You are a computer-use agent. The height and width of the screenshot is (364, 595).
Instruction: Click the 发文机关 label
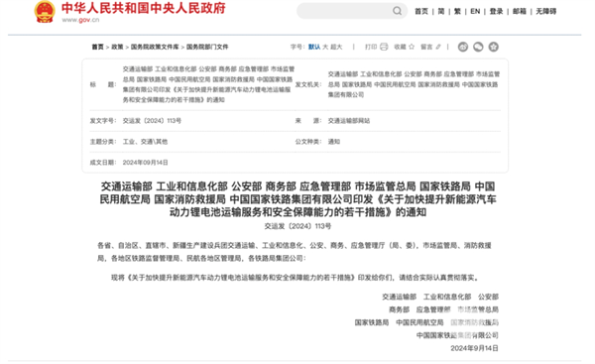tap(308, 84)
